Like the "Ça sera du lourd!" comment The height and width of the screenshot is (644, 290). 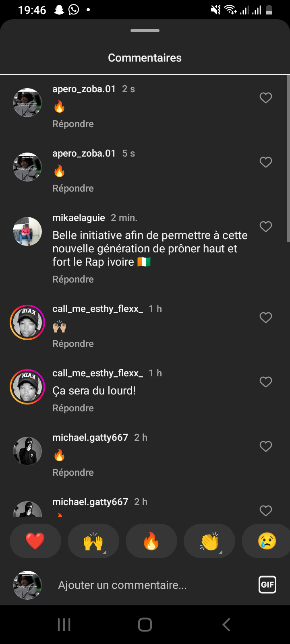(x=266, y=382)
